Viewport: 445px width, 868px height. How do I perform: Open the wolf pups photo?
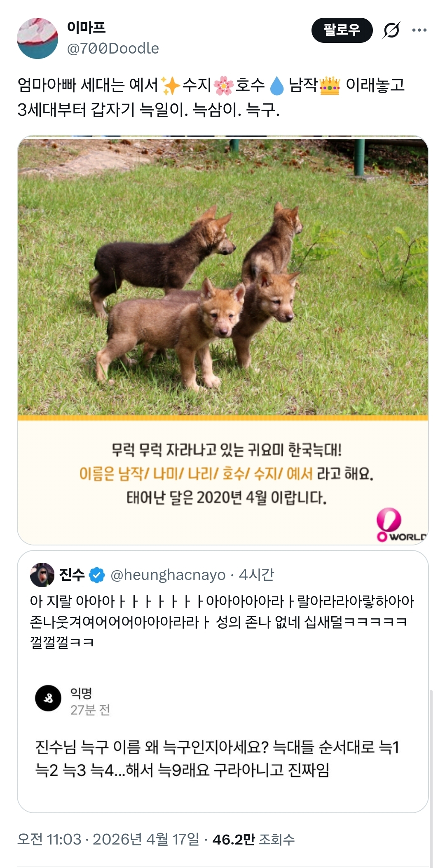(x=223, y=276)
